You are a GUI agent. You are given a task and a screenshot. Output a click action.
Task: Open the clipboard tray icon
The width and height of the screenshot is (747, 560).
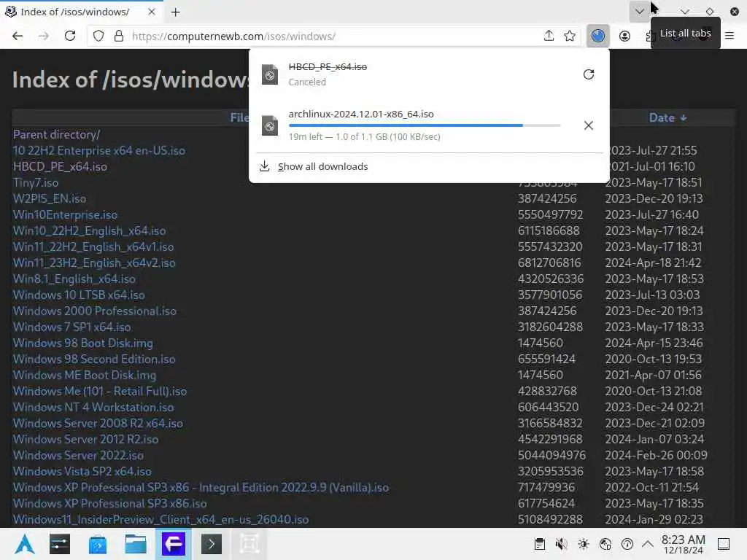coord(540,544)
